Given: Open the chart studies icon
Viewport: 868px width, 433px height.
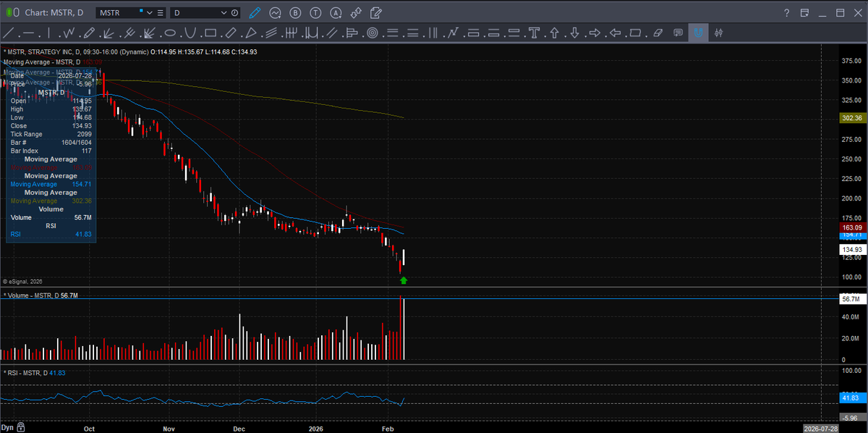Looking at the screenshot, I should point(276,12).
